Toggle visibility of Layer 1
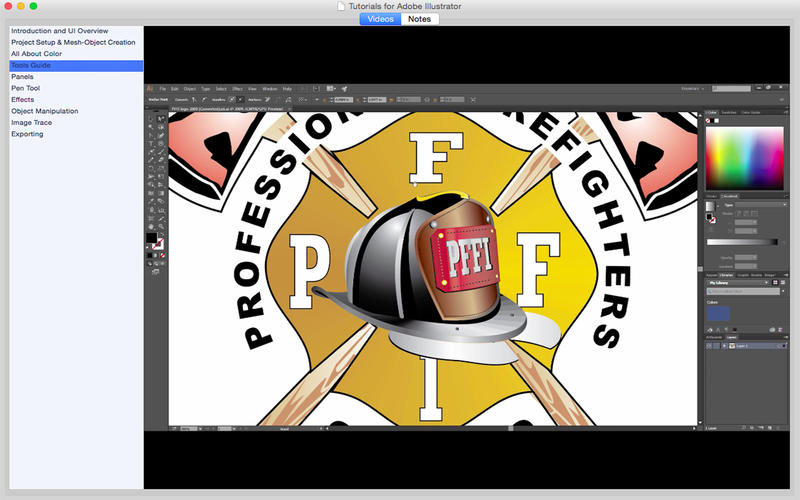This screenshot has width=800, height=500. pyautogui.click(x=709, y=346)
